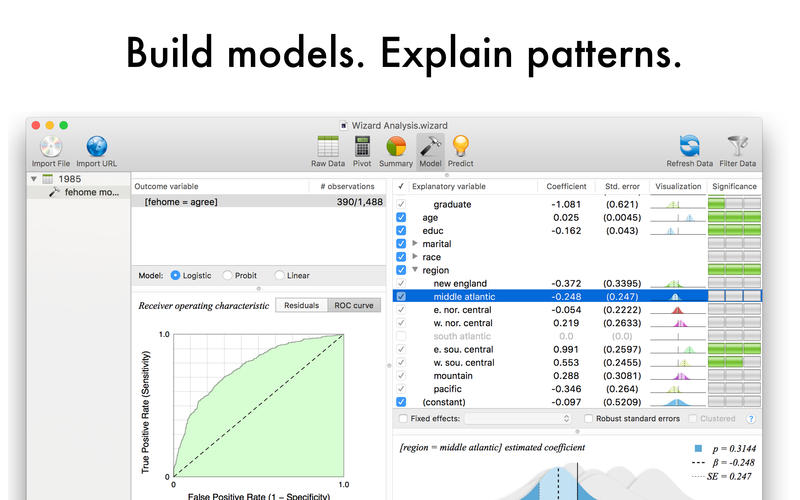Screen dimensions: 800x500
Task: Uncheck the age explanatory variable
Action: click(401, 217)
